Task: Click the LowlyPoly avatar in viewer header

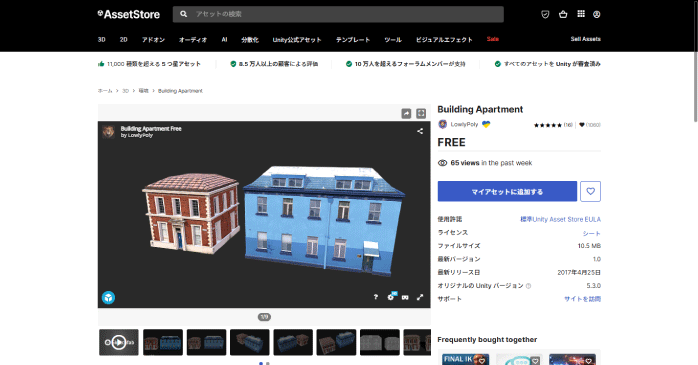Action: coord(108,132)
